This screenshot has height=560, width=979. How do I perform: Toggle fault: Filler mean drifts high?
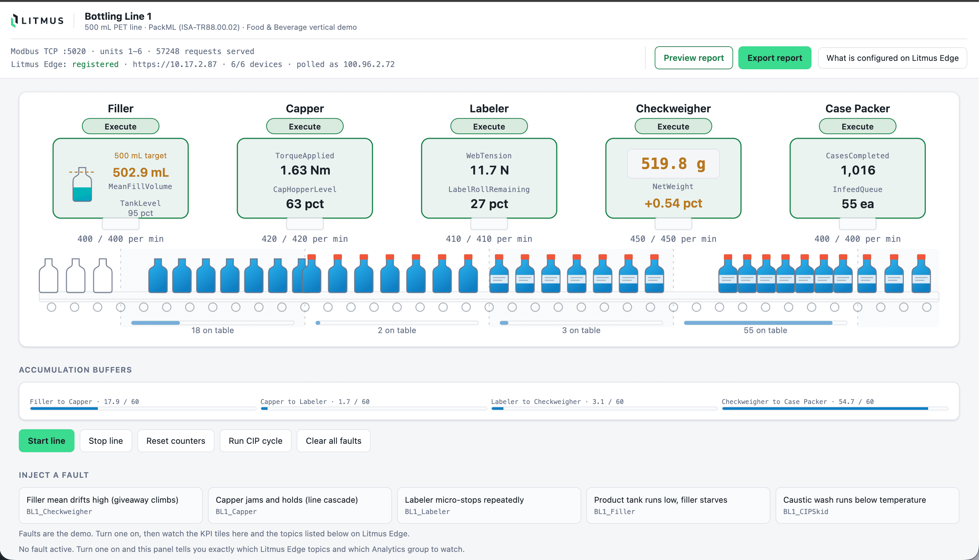click(111, 505)
